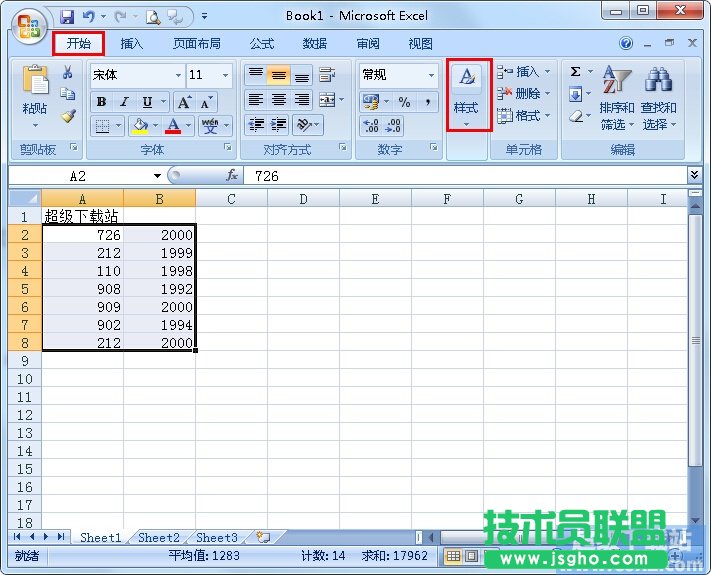
Task: Toggle underline formatting
Action: click(x=147, y=102)
